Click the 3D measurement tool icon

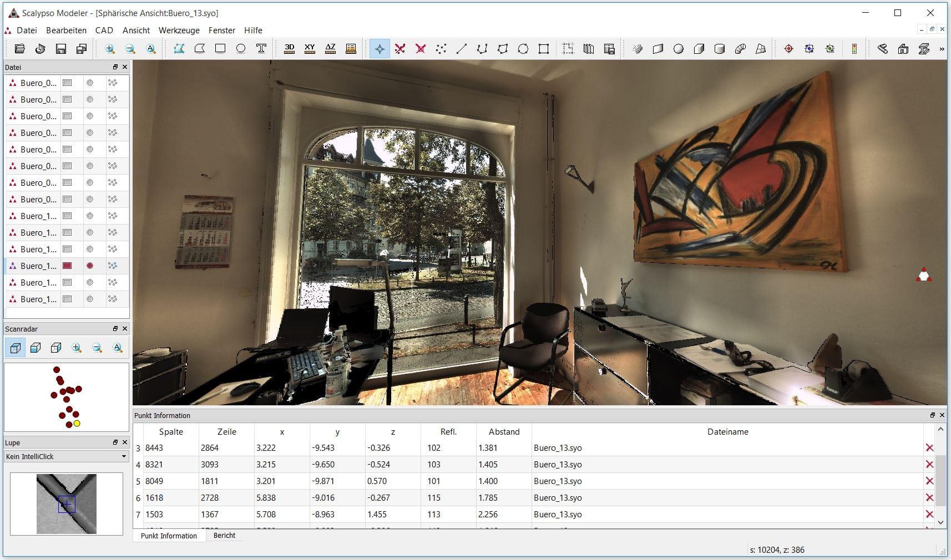point(289,49)
